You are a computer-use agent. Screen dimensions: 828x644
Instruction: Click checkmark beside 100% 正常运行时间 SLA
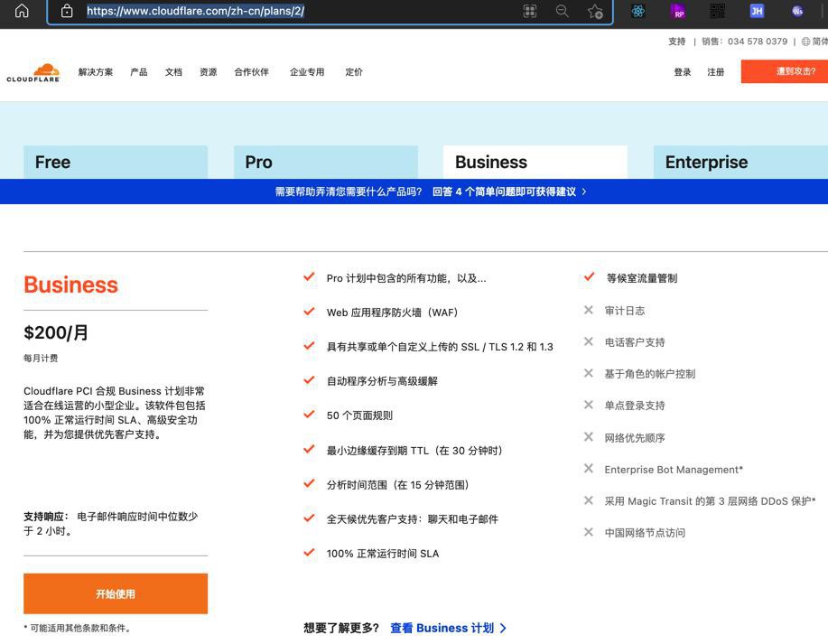pyautogui.click(x=309, y=553)
